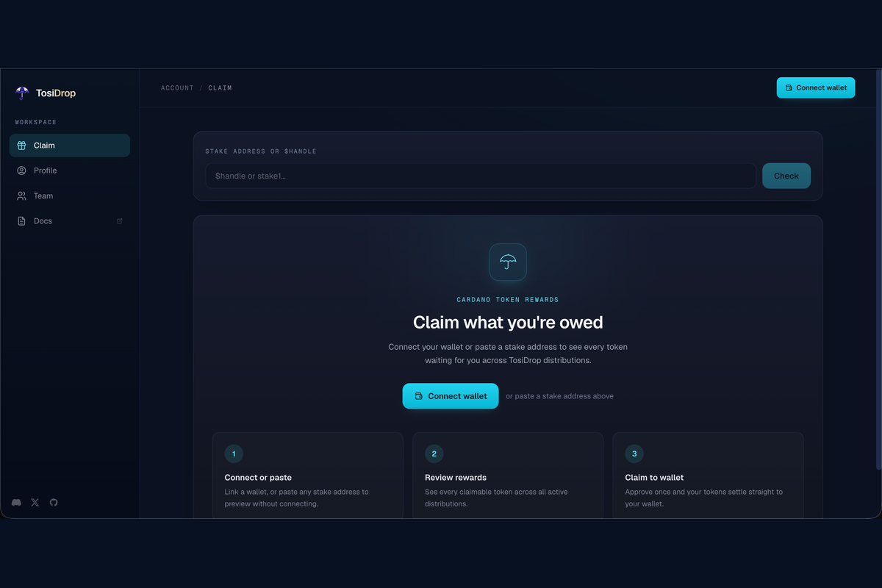Click the Workspace section label

36,122
